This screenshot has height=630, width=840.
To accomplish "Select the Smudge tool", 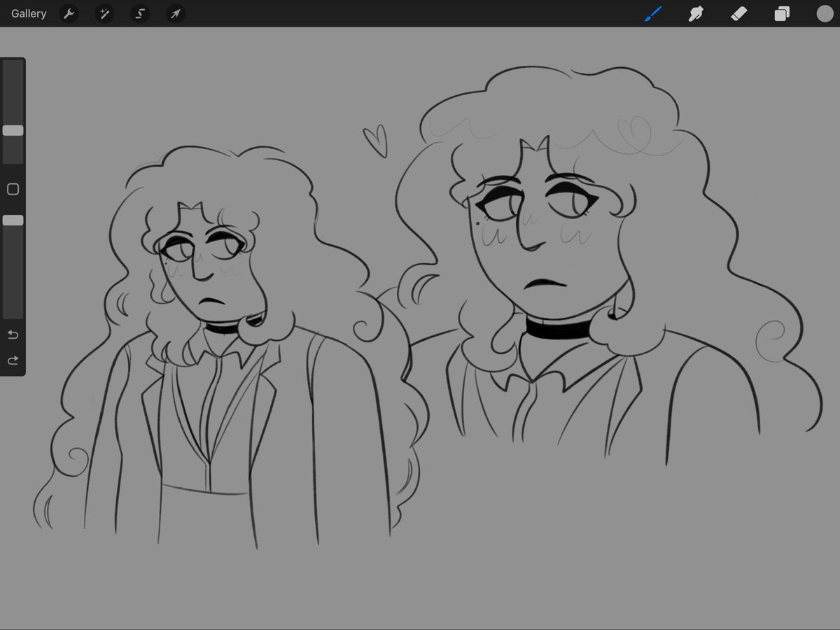I will pyautogui.click(x=696, y=13).
